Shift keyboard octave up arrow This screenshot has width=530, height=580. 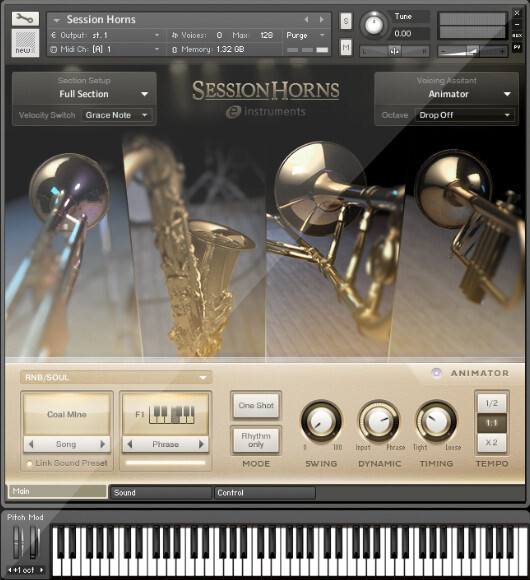click(41, 570)
